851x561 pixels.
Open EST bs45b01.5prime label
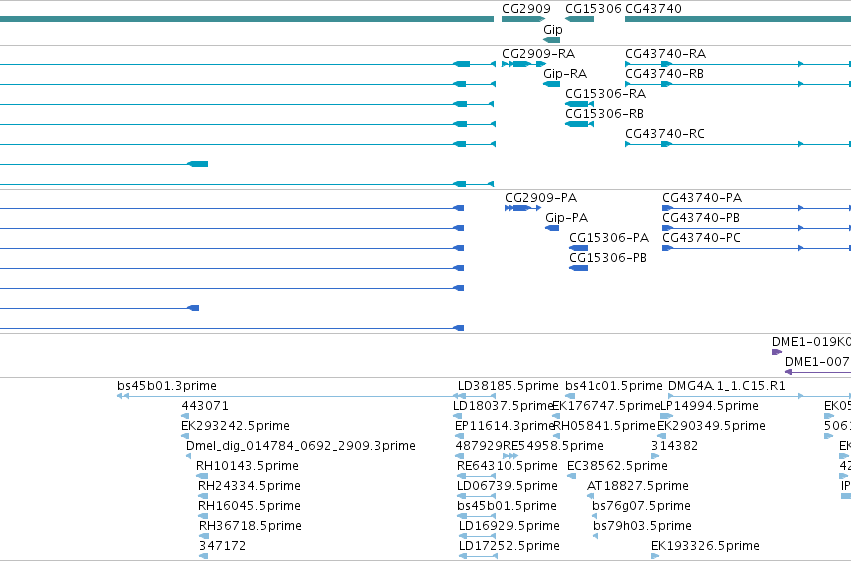point(507,506)
